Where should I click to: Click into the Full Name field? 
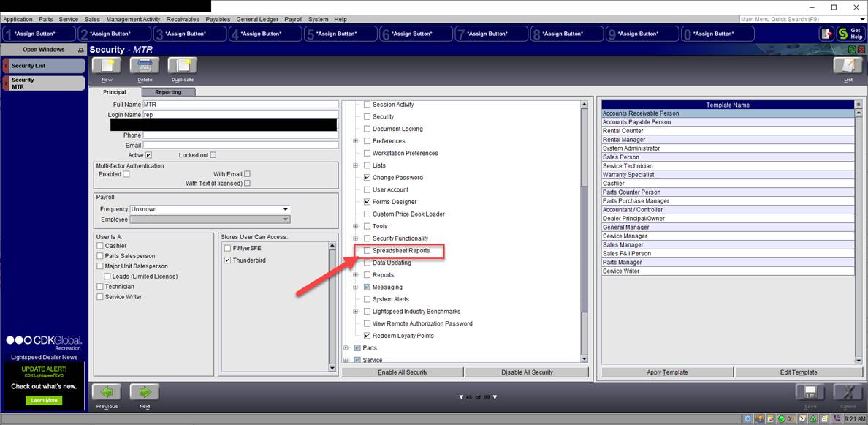click(240, 105)
